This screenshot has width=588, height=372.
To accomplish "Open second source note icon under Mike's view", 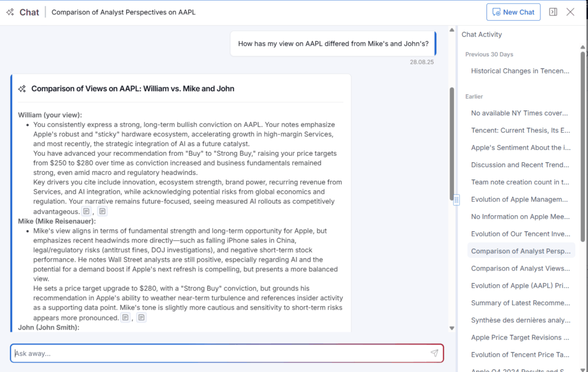I will [x=141, y=317].
